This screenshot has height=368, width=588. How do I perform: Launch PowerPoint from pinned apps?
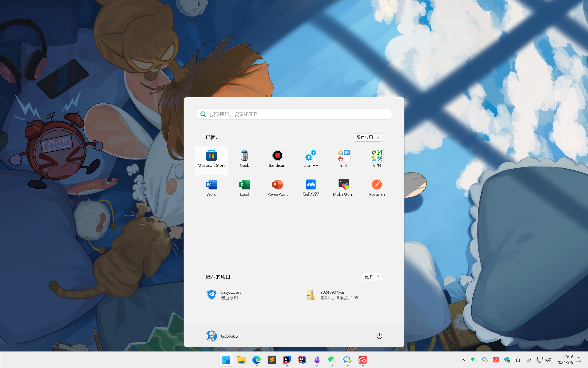click(277, 189)
